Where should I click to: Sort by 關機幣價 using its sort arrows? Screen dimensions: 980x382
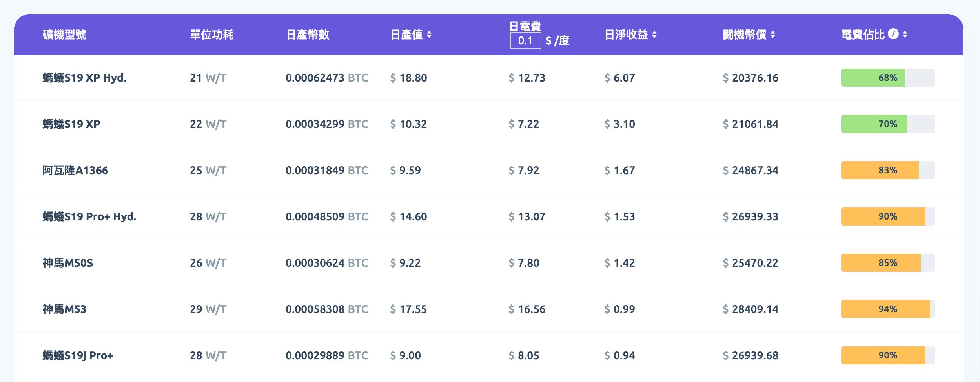773,35
